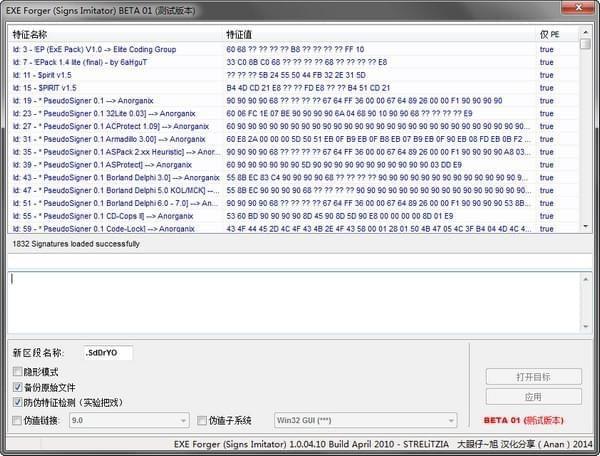Select row Id: 43 - Borland Delphi 3.0
The width and height of the screenshot is (600, 456).
pyautogui.click(x=293, y=178)
